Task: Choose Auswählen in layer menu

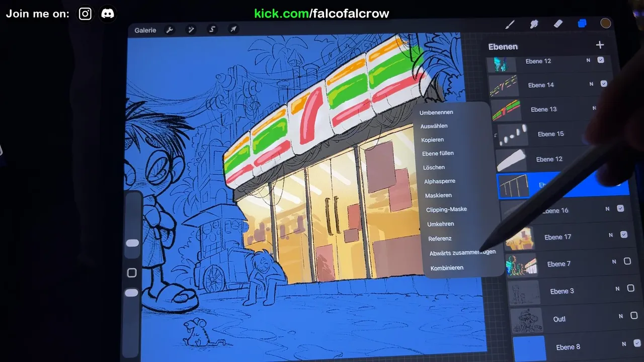Action: (x=434, y=126)
